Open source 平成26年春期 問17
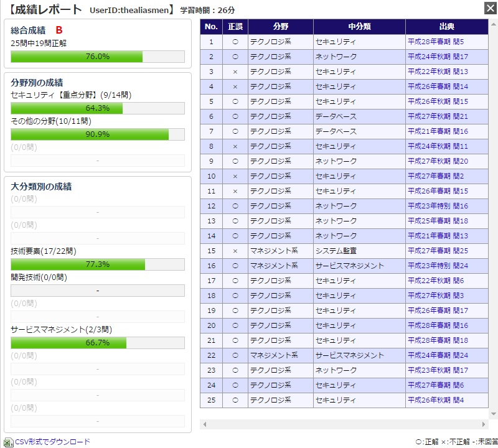This screenshot has width=498, height=448. (438, 310)
